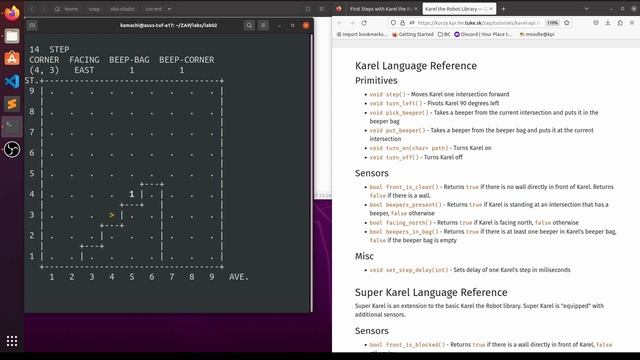This screenshot has height=360, width=640.
Task: Open the Firefox extensions button
Action: 620,23
